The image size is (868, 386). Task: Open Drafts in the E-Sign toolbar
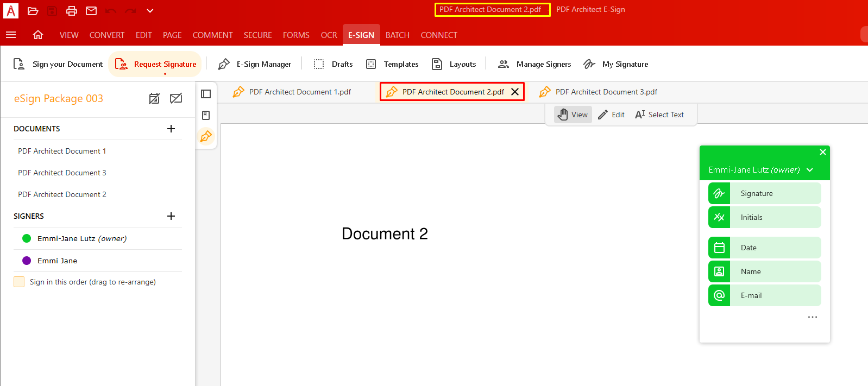coord(333,64)
